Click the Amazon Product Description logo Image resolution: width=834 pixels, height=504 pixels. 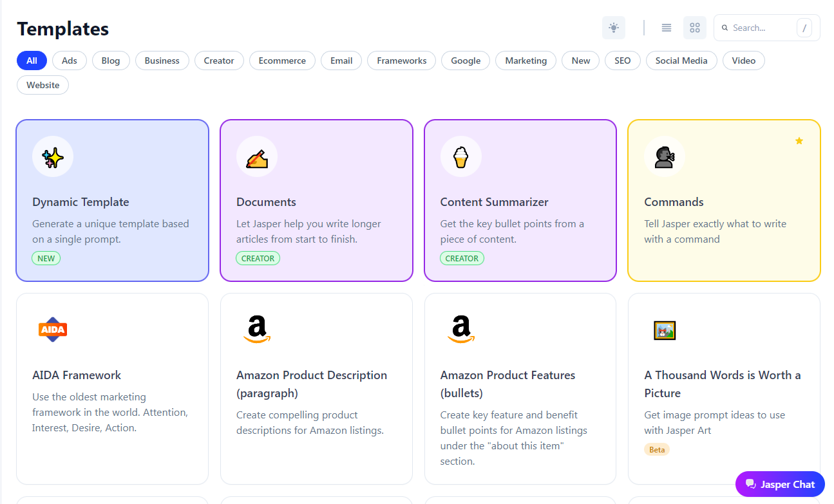tap(257, 330)
